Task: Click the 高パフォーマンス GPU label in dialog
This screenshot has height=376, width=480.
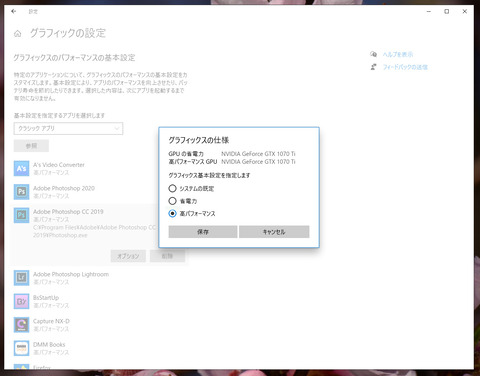Action: tap(193, 162)
